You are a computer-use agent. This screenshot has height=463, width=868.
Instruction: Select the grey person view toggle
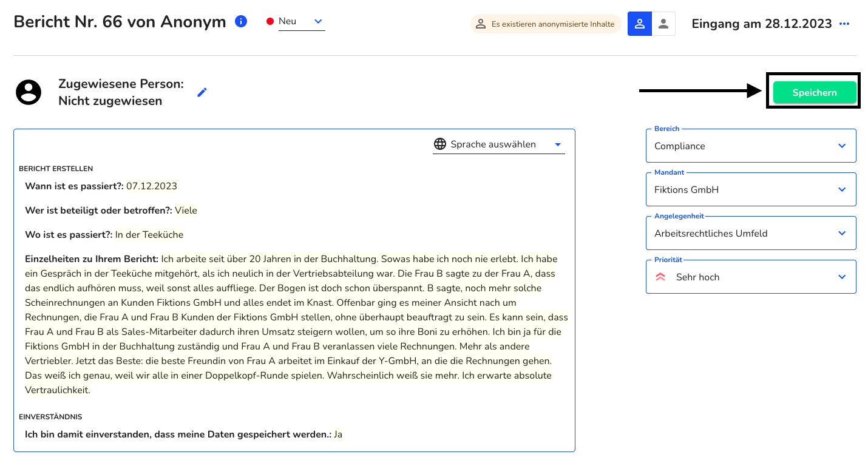pos(663,24)
